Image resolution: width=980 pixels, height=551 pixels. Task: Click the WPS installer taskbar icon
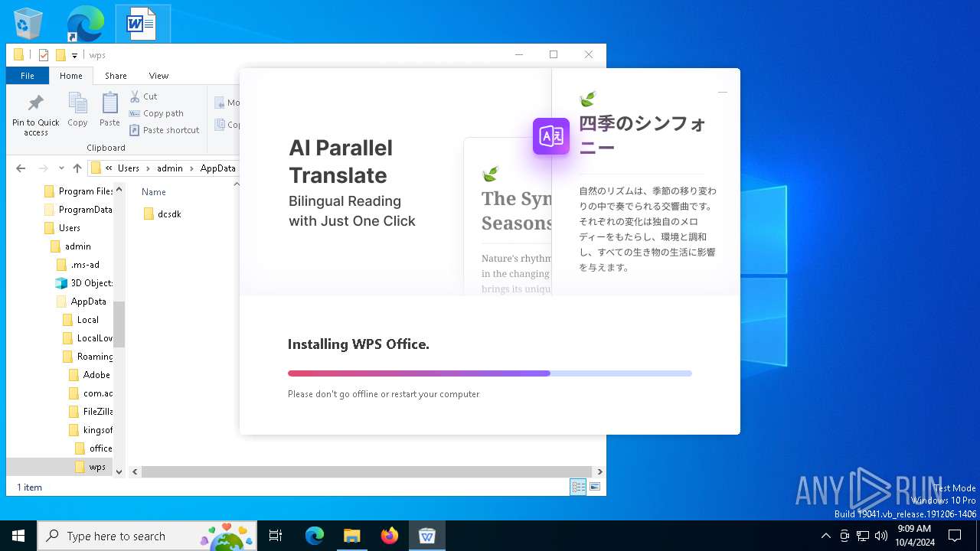(427, 536)
